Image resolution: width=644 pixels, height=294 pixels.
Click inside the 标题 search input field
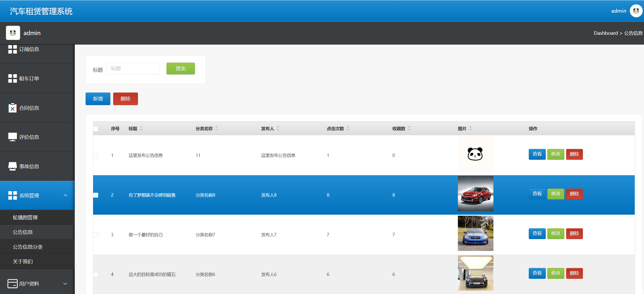point(133,68)
